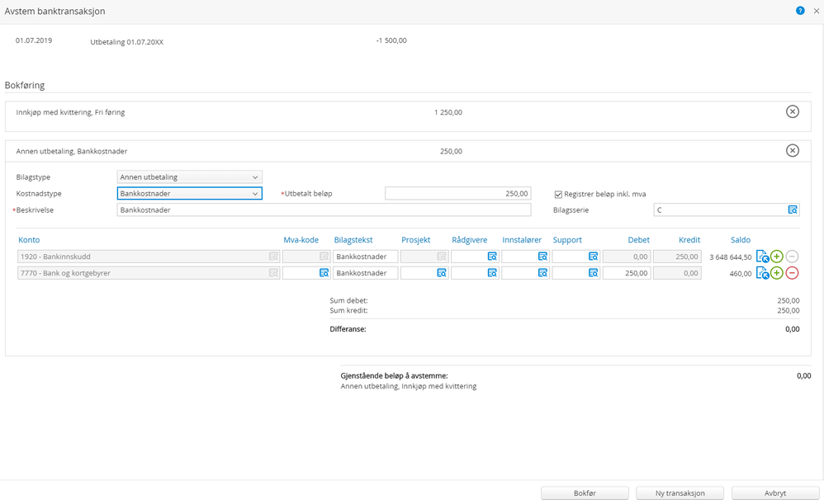Open Prosjekt lookup on the 7770 row

[442, 273]
